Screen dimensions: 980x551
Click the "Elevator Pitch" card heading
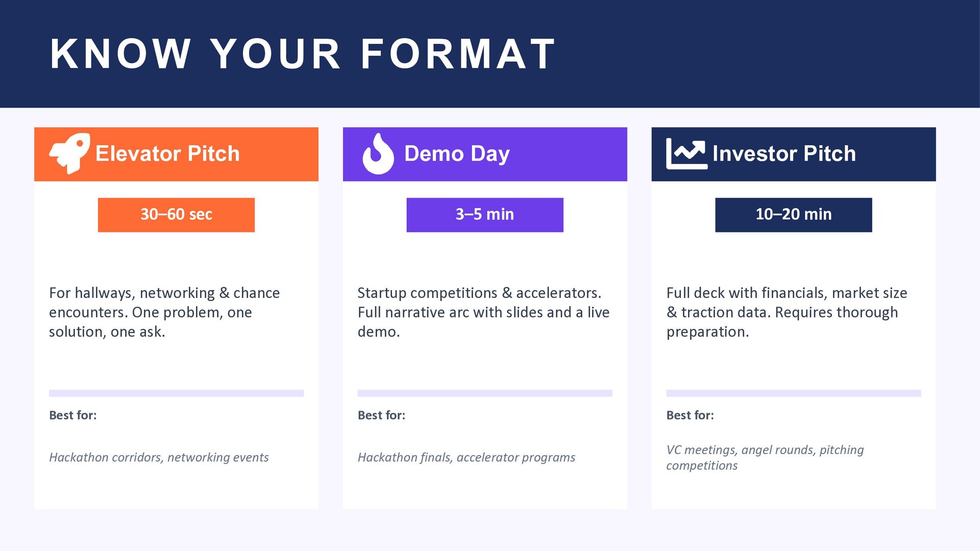[x=167, y=154]
